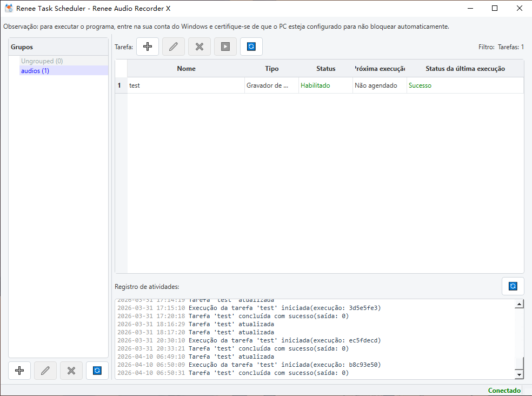The image size is (532, 396).
Task: Click the 'Gravador de ...' type cell
Action: (272, 85)
